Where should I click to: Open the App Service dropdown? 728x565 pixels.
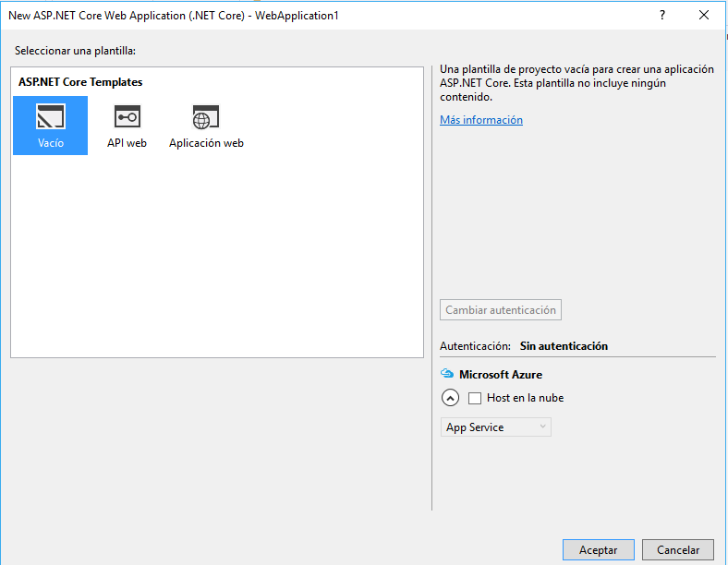coord(496,427)
